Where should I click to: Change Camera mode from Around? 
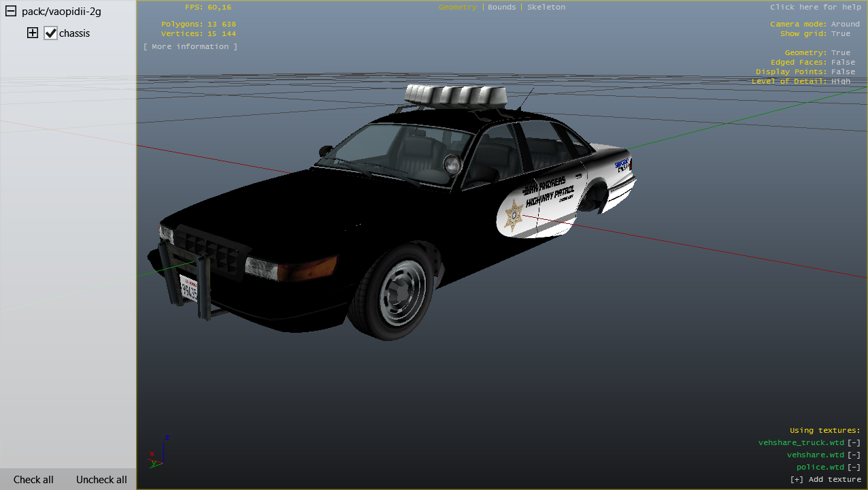click(845, 24)
